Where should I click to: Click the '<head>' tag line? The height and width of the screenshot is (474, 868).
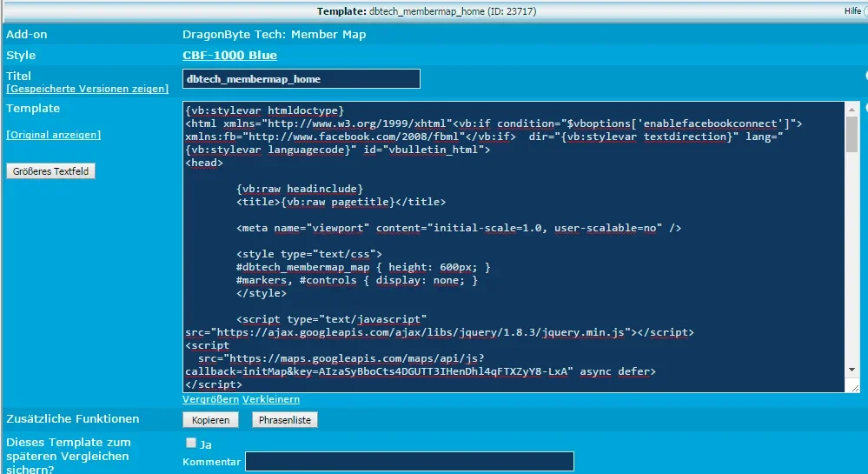(204, 163)
